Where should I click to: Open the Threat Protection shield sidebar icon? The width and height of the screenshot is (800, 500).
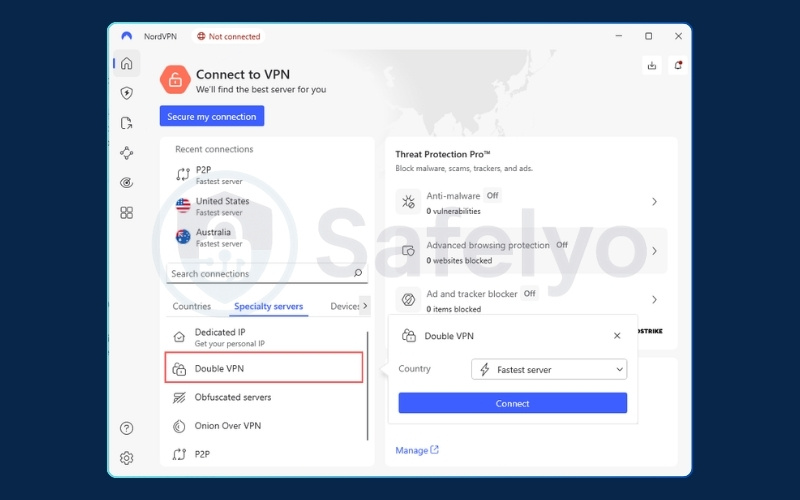127,93
